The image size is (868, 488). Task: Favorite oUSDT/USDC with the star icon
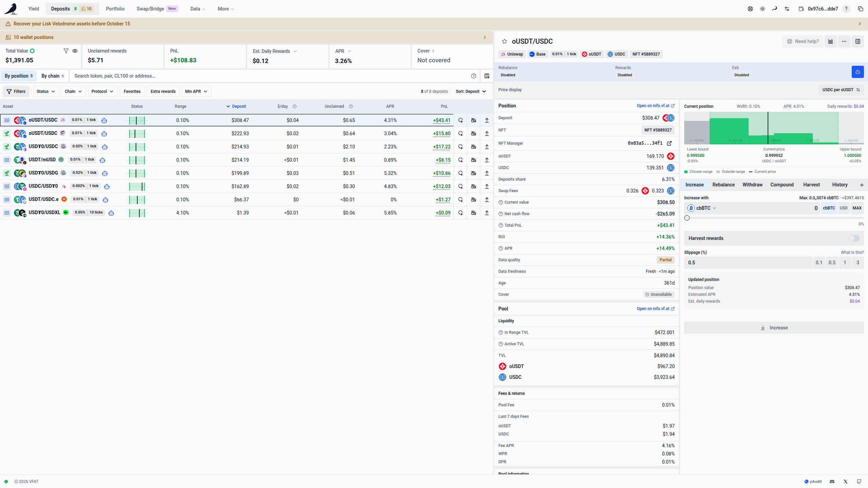click(x=505, y=41)
